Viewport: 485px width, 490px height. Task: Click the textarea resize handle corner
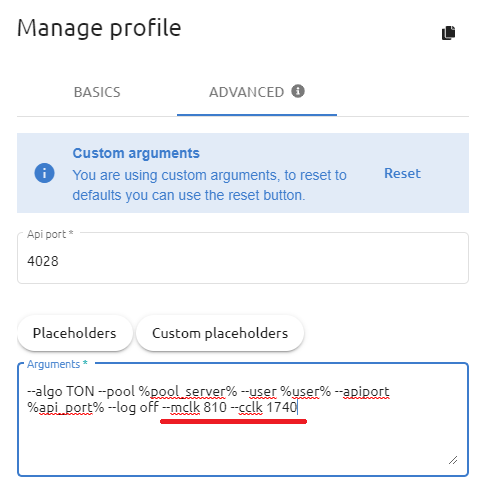453,460
